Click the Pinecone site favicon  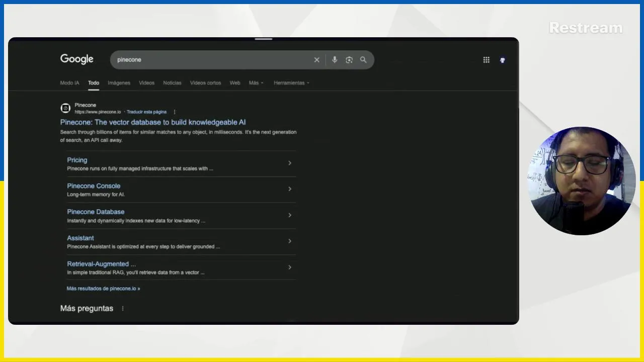tap(65, 108)
